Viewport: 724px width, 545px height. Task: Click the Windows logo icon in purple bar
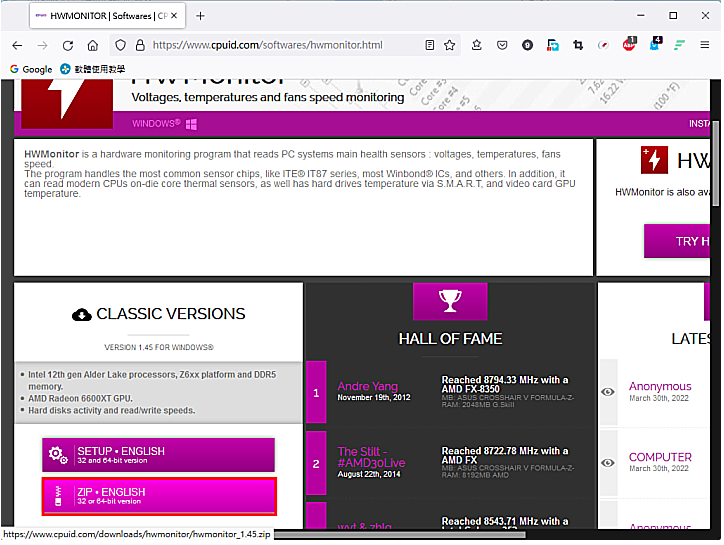pos(191,124)
